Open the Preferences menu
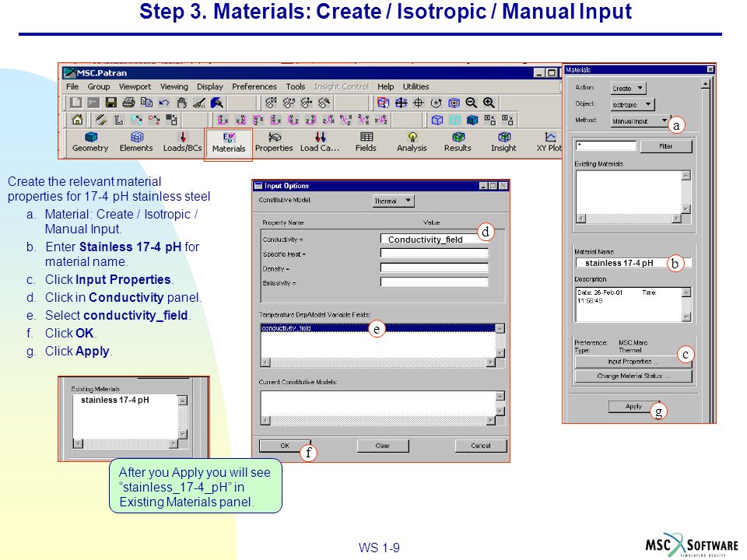Screen dimensions: 747x560 pyautogui.click(x=254, y=86)
